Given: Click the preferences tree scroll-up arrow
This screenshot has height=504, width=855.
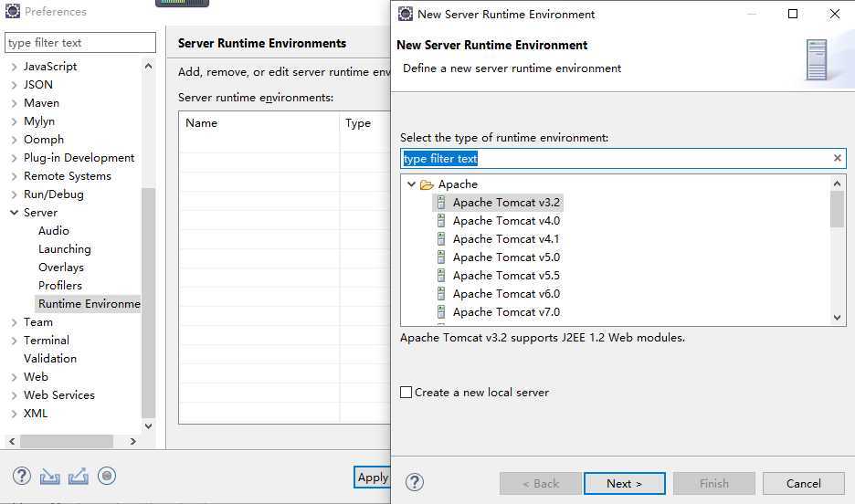Looking at the screenshot, I should point(148,66).
